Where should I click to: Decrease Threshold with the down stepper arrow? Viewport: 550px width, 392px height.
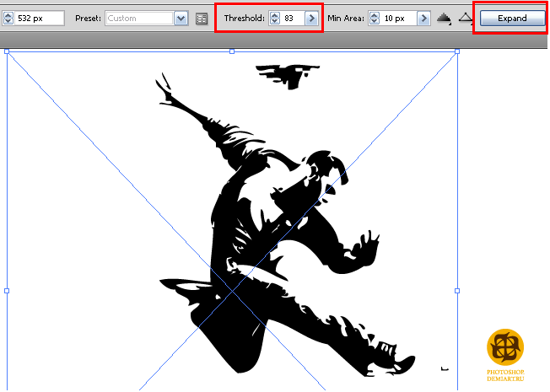click(x=275, y=22)
